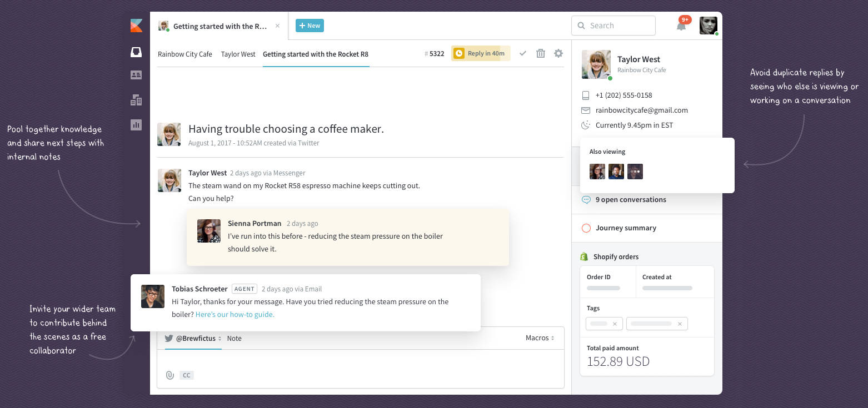
Task: Switch to the Note tab
Action: point(234,338)
